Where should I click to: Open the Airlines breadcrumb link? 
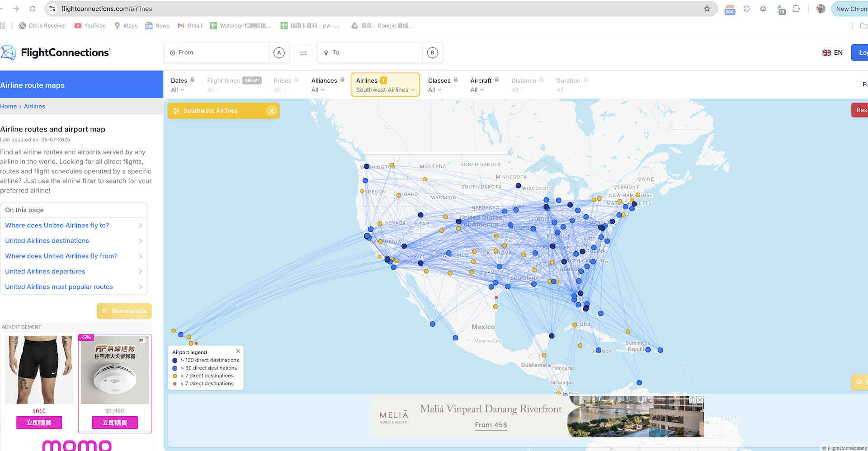[x=34, y=106]
